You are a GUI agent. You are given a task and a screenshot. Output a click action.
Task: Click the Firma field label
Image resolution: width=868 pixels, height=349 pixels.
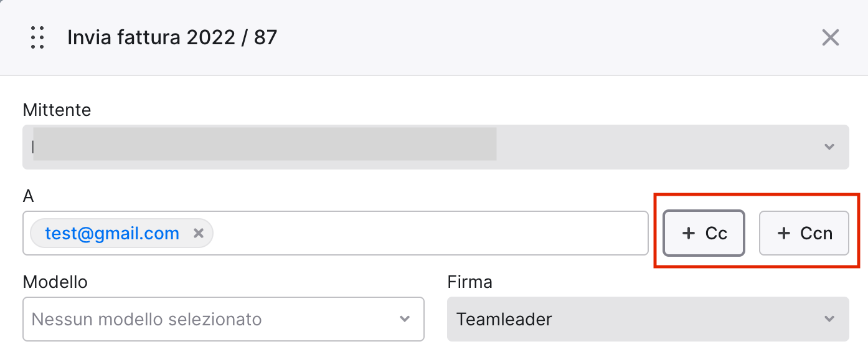470,282
